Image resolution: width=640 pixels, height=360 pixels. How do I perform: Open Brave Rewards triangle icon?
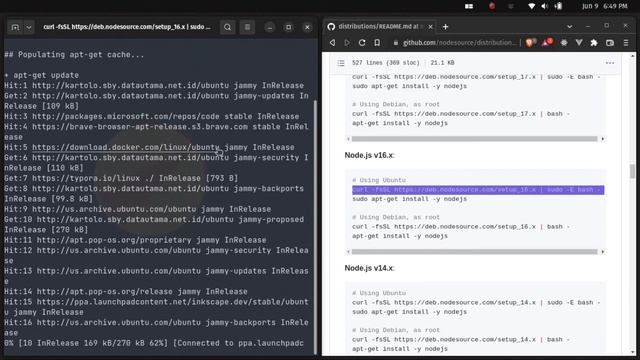[x=547, y=42]
